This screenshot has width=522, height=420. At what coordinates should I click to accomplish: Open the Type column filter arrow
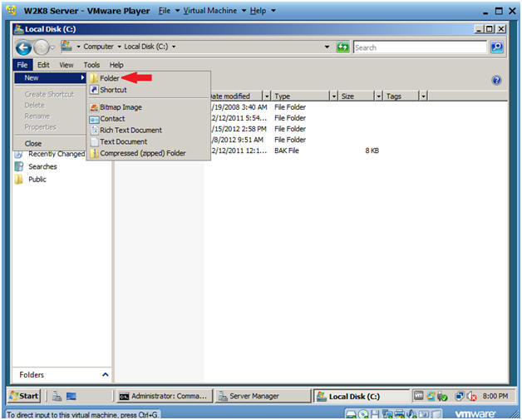(333, 96)
